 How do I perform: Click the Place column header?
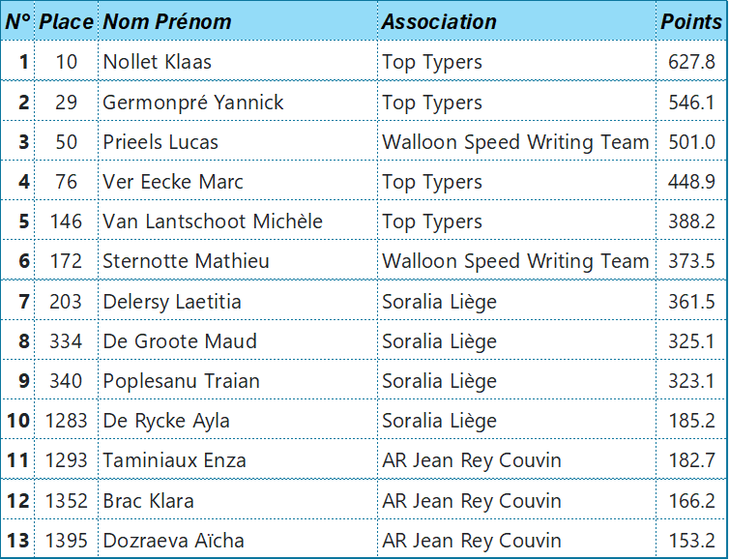pyautogui.click(x=66, y=21)
